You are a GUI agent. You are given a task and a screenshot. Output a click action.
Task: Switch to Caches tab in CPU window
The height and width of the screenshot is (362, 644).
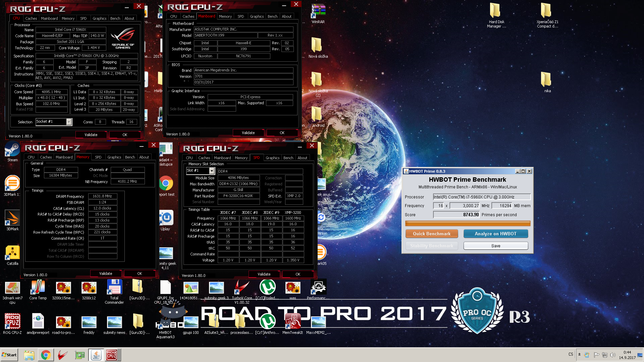31,18
